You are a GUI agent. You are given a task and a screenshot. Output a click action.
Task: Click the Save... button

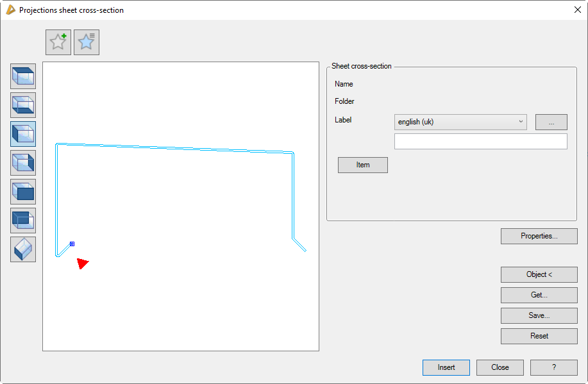pyautogui.click(x=539, y=315)
